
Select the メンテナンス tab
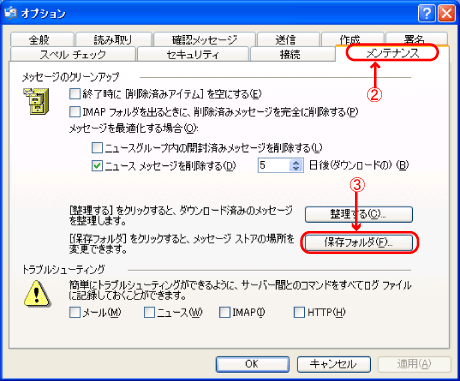pyautogui.click(x=392, y=53)
